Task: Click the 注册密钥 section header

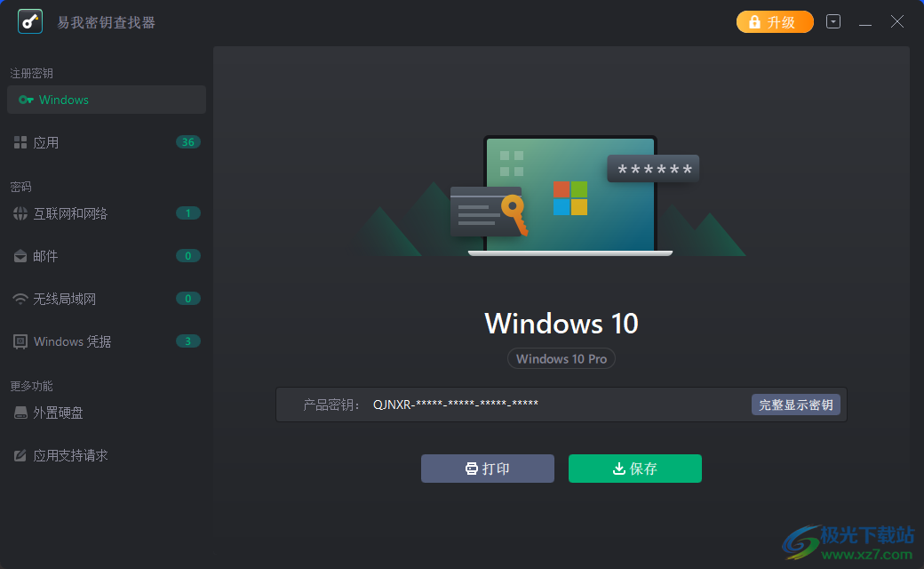Action: (x=32, y=73)
